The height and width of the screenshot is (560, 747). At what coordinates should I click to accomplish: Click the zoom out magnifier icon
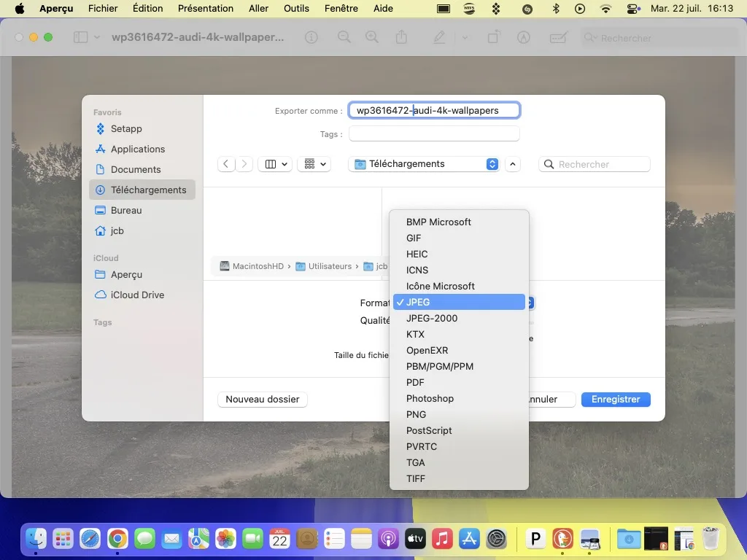[344, 37]
